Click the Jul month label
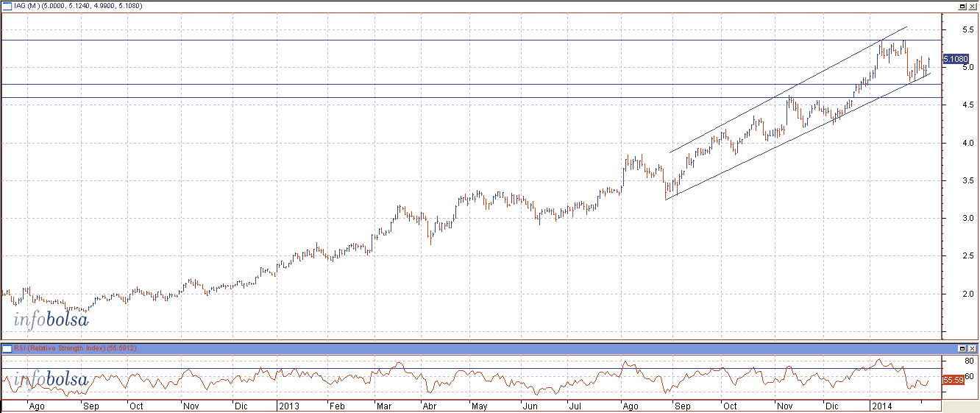 point(575,406)
